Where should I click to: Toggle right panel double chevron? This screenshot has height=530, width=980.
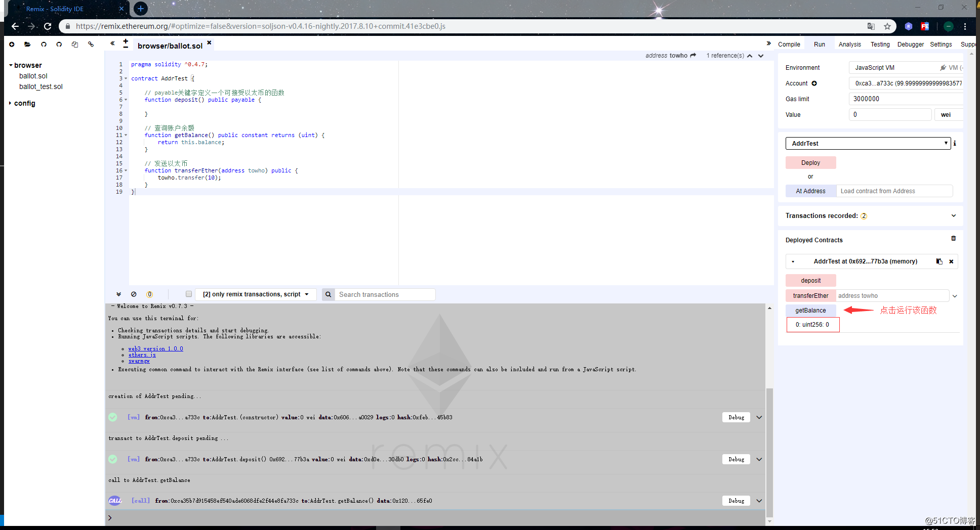[x=768, y=43]
